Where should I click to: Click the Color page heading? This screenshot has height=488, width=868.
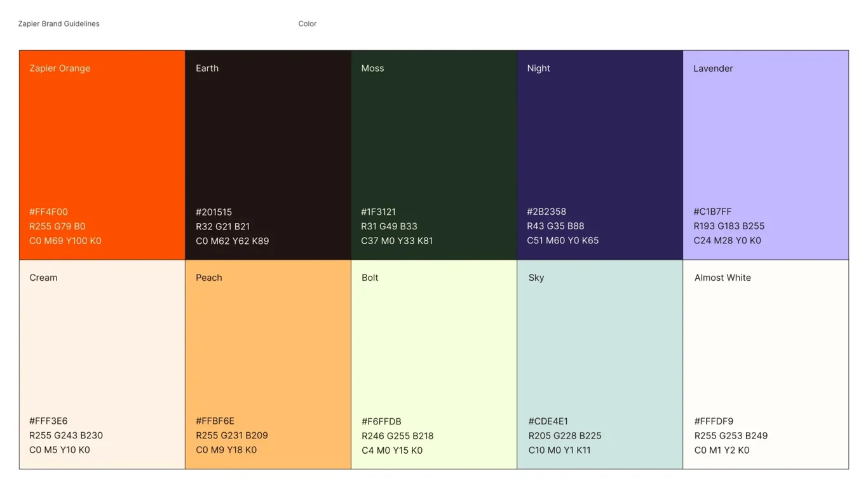coord(308,24)
